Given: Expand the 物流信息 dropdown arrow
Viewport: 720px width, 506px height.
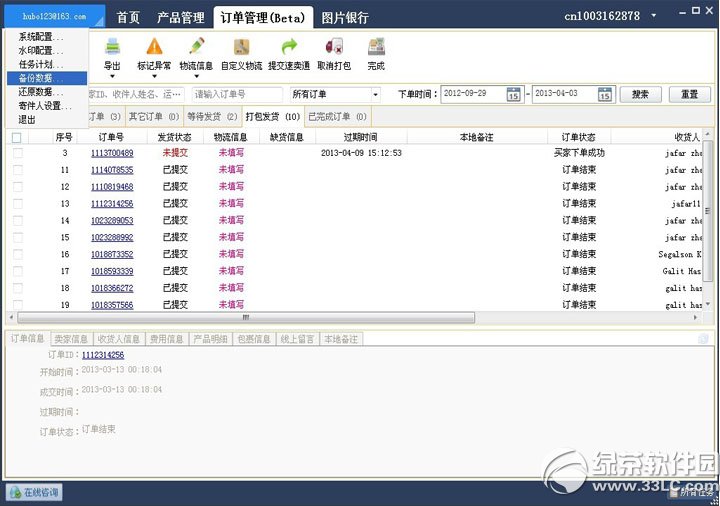Looking at the screenshot, I should [197, 76].
